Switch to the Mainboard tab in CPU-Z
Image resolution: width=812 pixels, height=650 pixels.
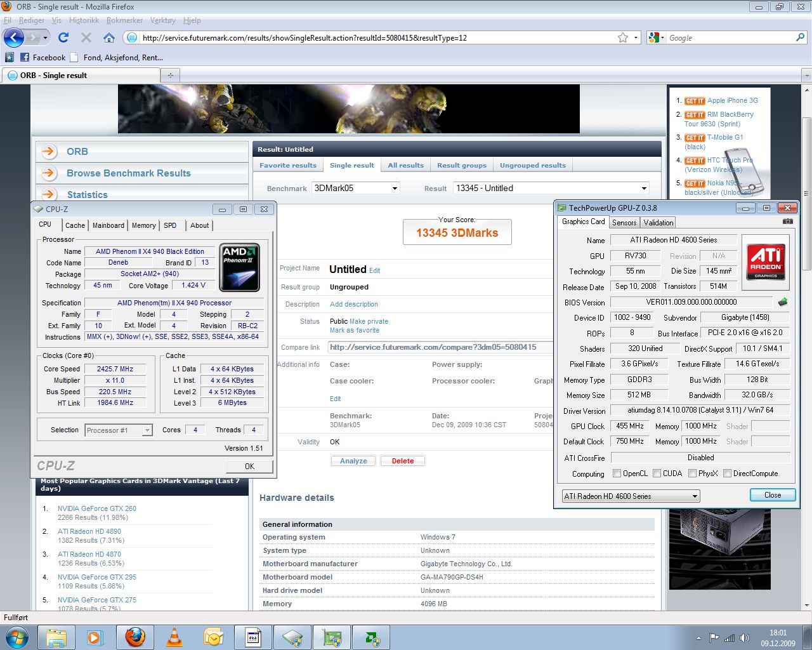pos(108,225)
